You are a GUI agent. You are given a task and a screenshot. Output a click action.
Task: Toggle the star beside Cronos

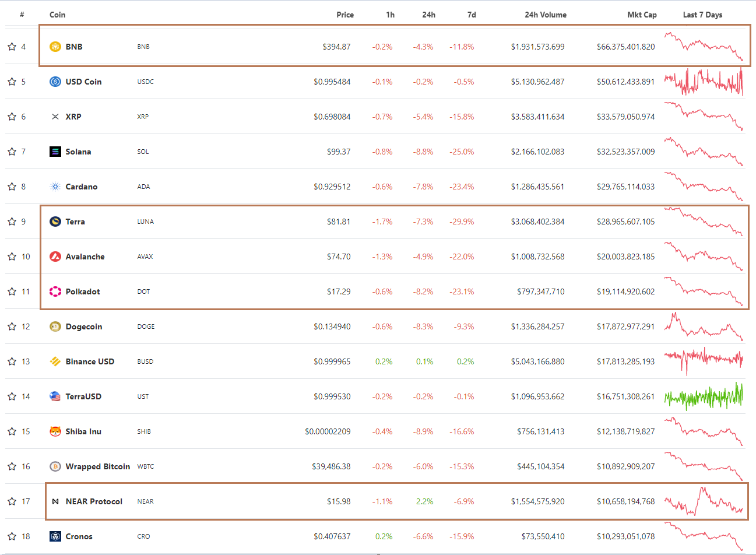(12, 536)
